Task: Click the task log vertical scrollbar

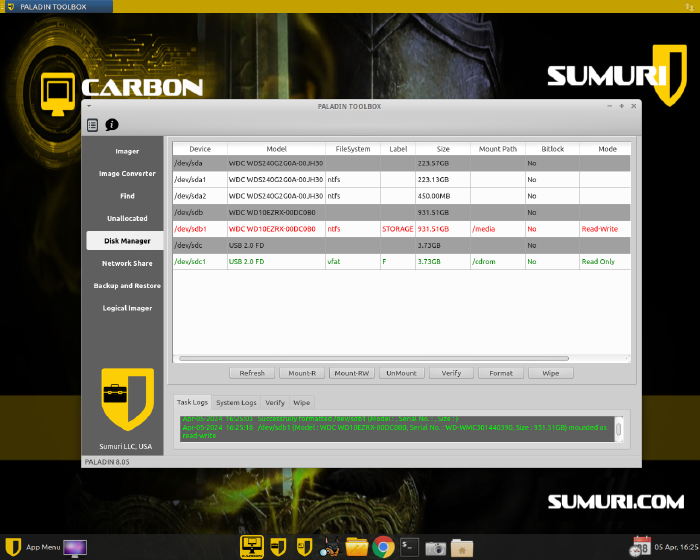Action: [x=619, y=428]
